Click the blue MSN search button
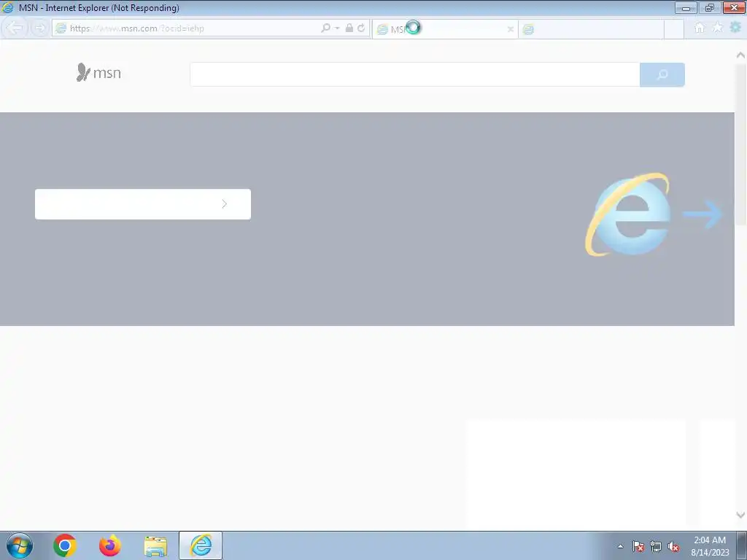Image resolution: width=747 pixels, height=560 pixels. point(662,74)
